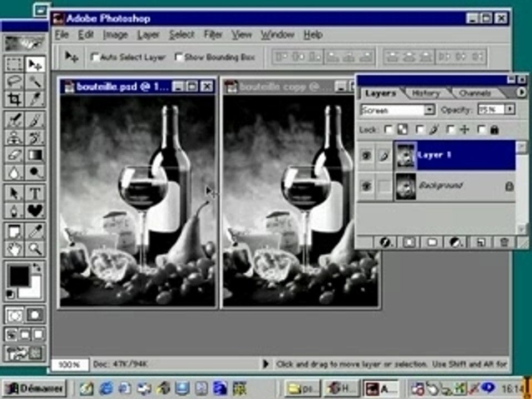Viewport: 532px width, 399px height.
Task: Select the Paintbrush tool
Action: tap(35, 120)
